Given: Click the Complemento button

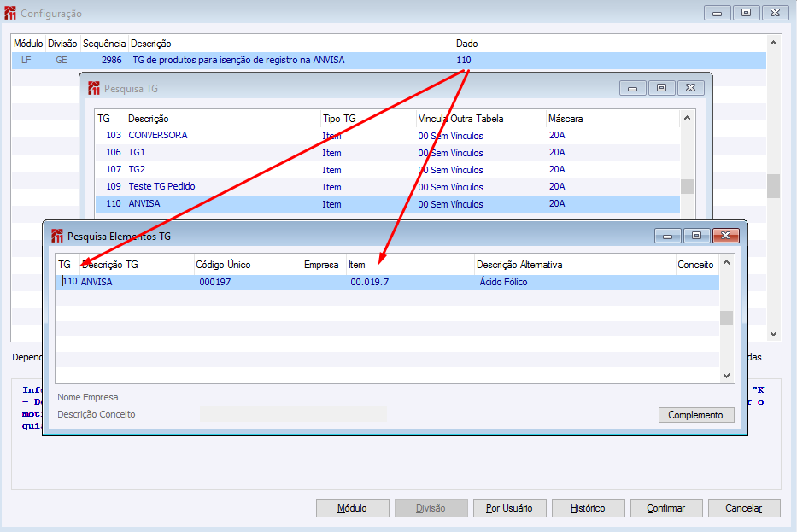Looking at the screenshot, I should click(x=696, y=415).
